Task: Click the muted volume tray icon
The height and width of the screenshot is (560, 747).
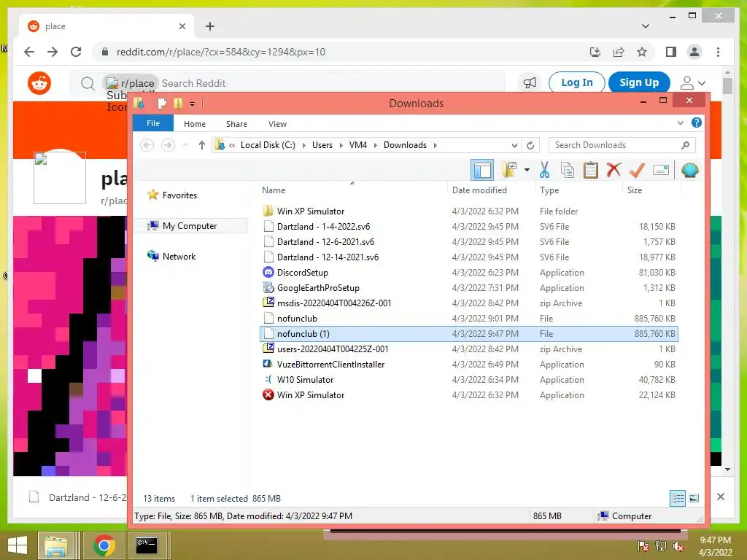Action: 678,546
